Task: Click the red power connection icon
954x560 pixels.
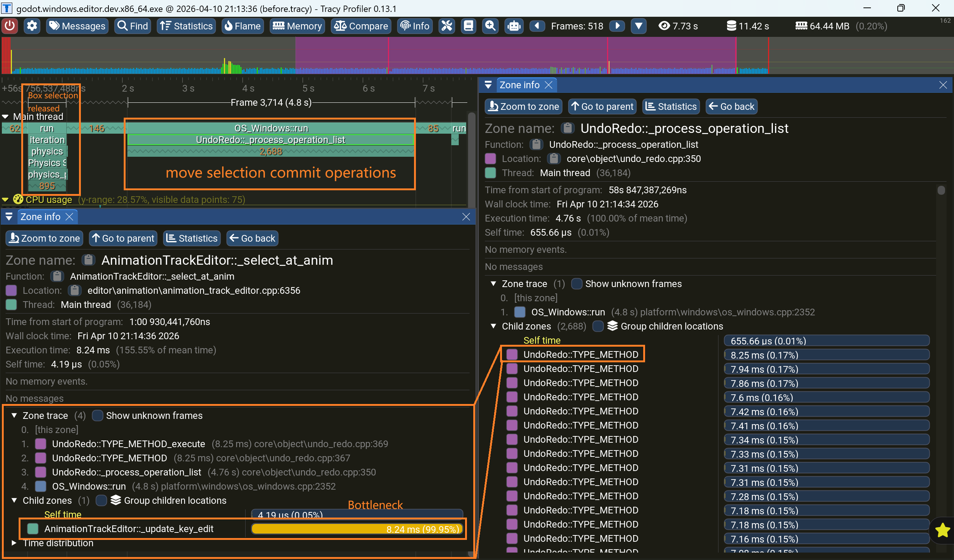Action: point(10,26)
